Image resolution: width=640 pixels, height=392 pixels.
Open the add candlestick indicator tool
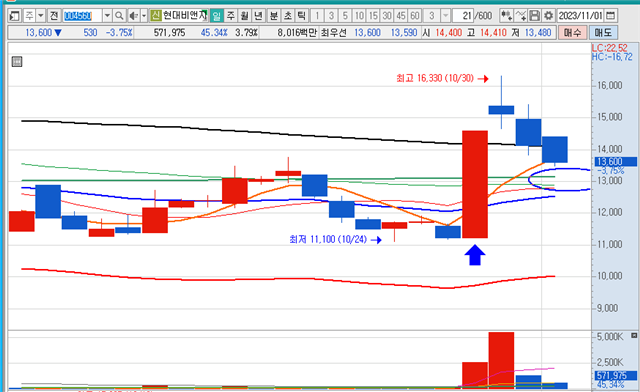(507, 16)
